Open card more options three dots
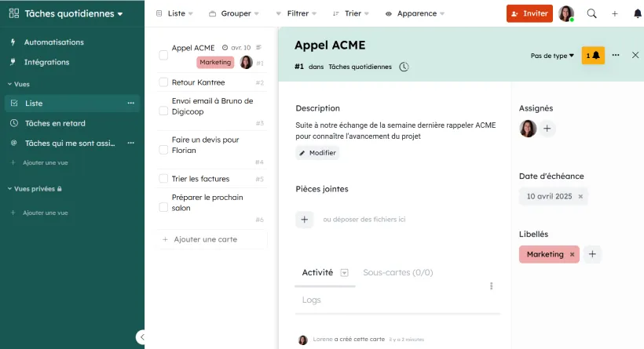 click(615, 55)
